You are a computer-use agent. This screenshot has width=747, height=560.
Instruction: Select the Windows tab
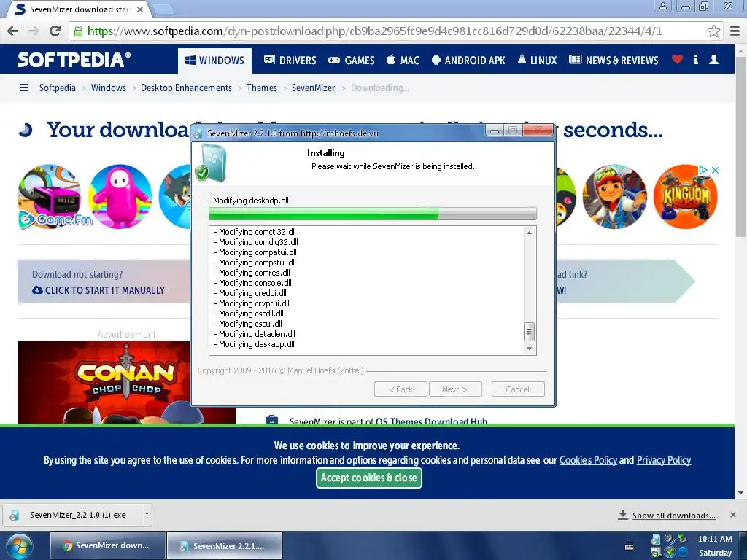tap(214, 61)
